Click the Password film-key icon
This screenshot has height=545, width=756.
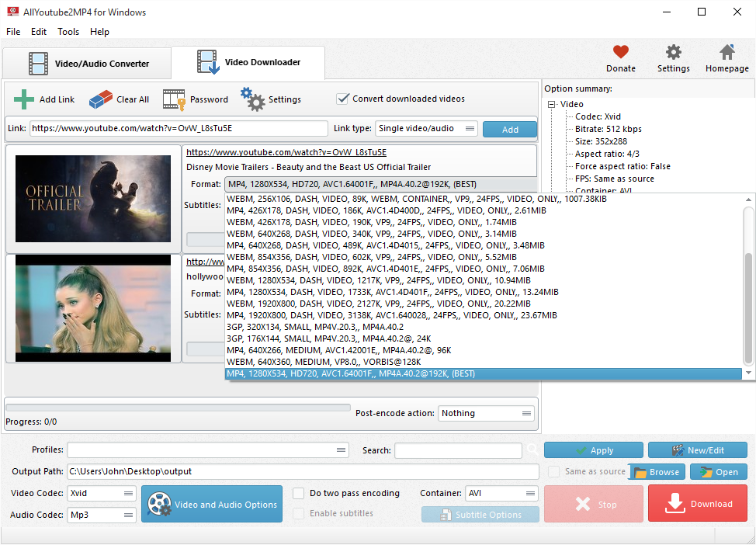coord(174,99)
